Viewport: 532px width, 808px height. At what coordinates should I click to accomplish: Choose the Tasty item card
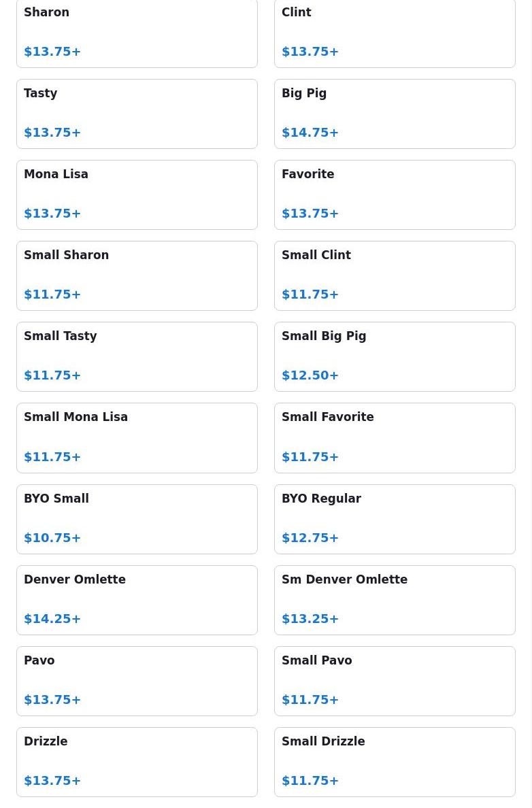(x=137, y=114)
